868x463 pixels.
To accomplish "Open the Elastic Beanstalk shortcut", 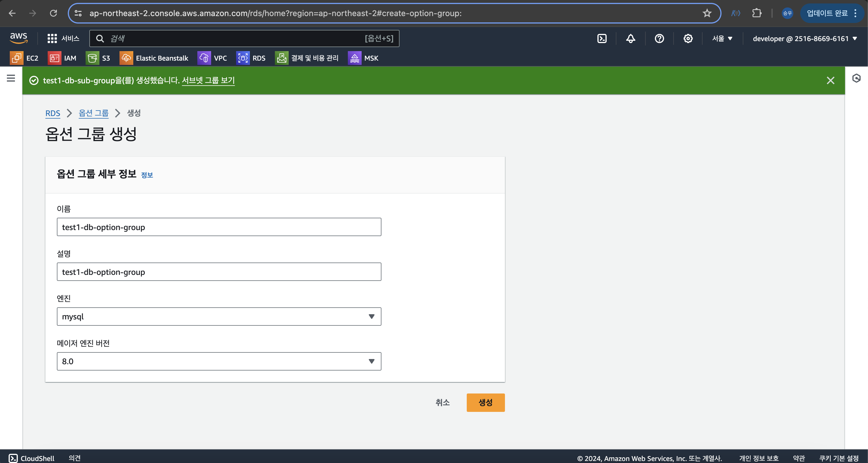I will click(x=154, y=58).
